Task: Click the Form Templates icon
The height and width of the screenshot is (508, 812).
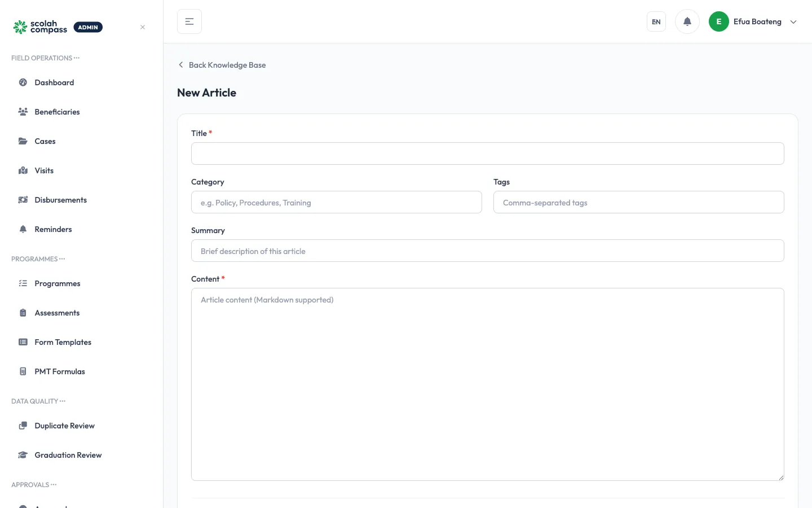Action: pyautogui.click(x=23, y=342)
